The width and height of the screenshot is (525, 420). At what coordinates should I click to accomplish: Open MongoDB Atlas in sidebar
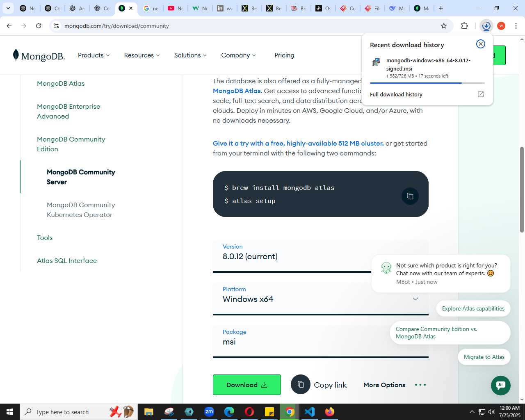point(61,84)
